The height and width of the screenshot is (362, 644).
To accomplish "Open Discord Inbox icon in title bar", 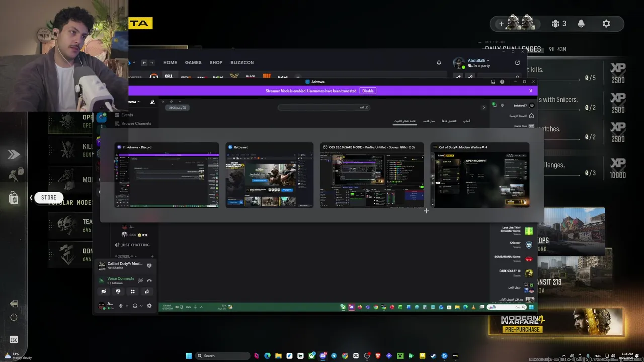I will pyautogui.click(x=493, y=82).
